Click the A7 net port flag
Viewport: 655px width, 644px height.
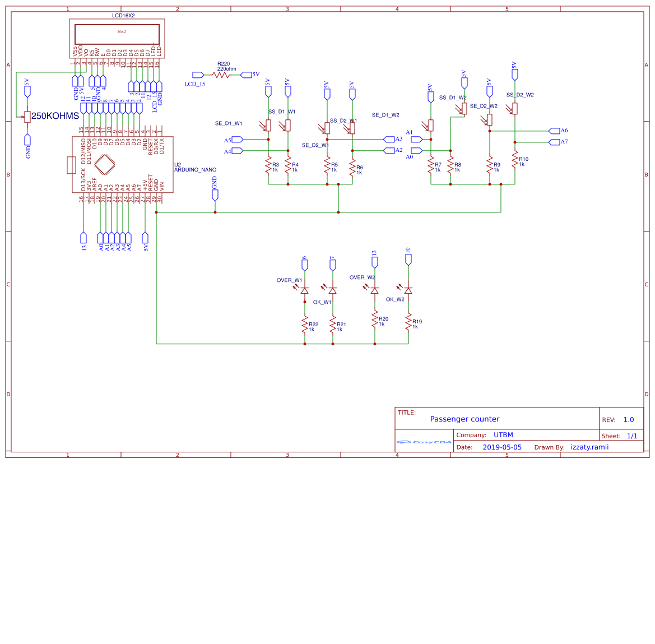[554, 142]
